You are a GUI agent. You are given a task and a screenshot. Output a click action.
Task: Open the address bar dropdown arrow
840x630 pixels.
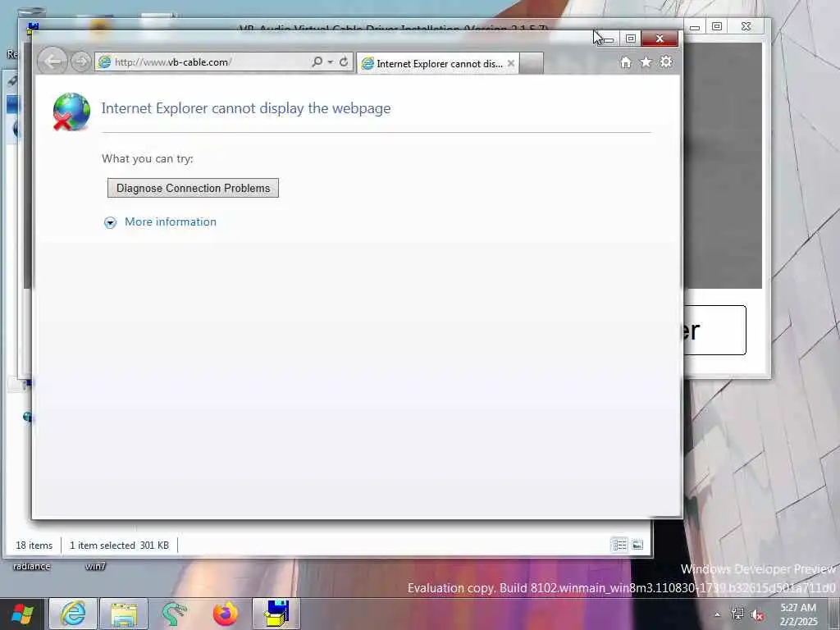pos(331,62)
